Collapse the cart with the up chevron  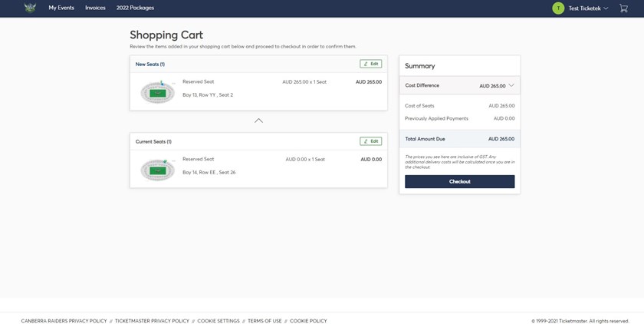(258, 121)
